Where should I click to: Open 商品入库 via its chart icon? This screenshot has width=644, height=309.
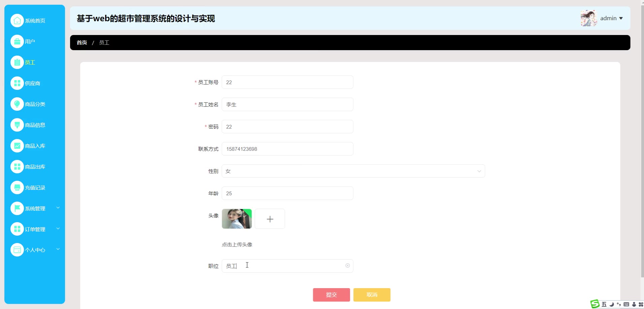click(17, 146)
